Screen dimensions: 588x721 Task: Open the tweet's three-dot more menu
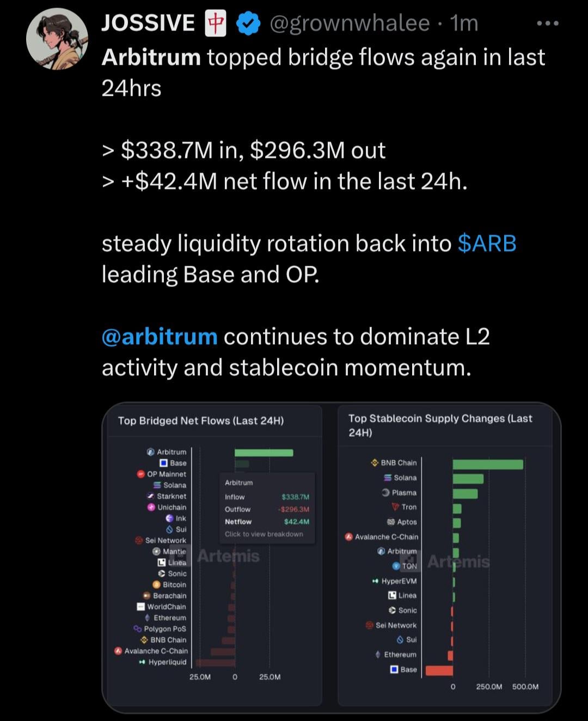pyautogui.click(x=548, y=23)
